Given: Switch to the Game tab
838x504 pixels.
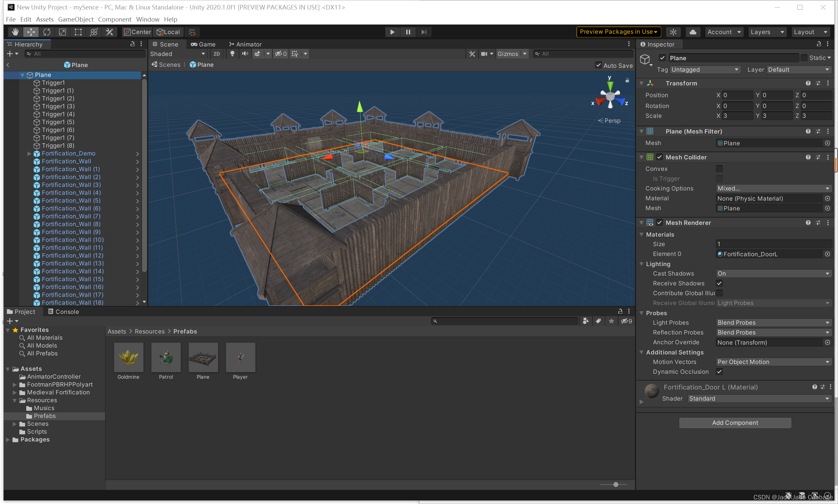Looking at the screenshot, I should coord(203,44).
